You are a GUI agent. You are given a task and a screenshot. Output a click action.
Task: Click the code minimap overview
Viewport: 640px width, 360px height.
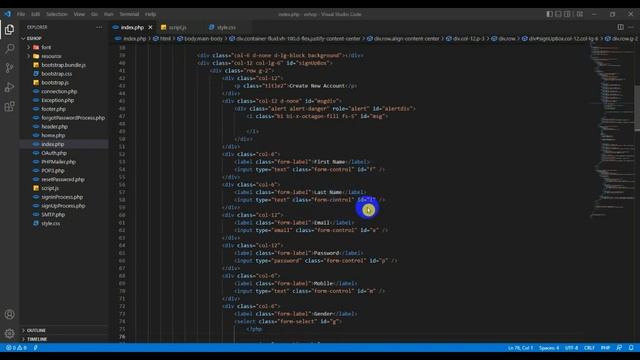(612, 131)
